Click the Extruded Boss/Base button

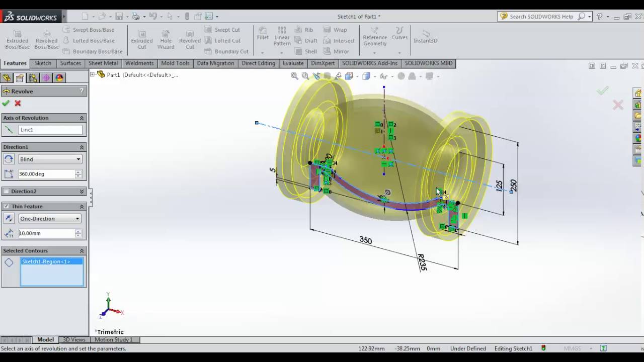[18, 39]
